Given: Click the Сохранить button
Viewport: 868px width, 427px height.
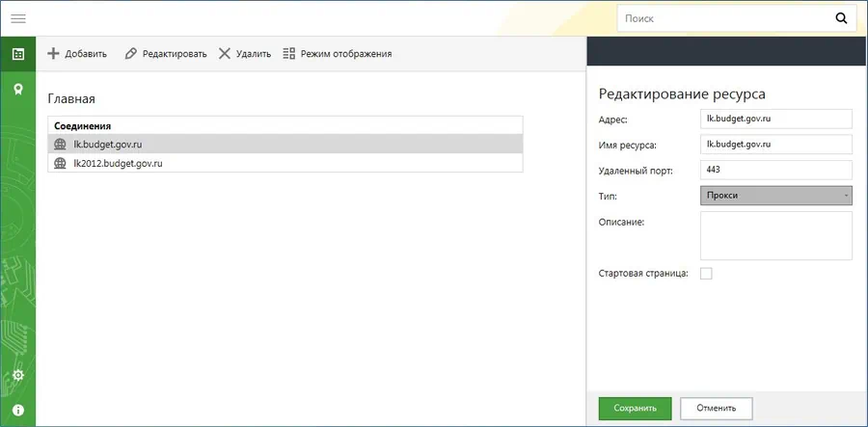Looking at the screenshot, I should pos(635,408).
